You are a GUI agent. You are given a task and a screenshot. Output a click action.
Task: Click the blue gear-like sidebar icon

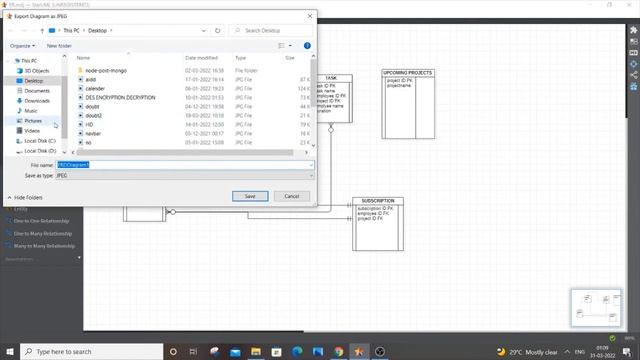[x=633, y=86]
